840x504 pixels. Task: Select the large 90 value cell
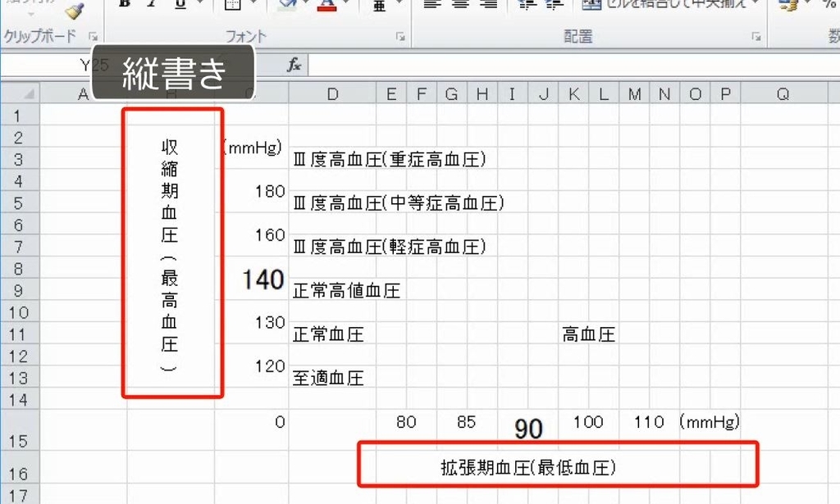pos(528,429)
